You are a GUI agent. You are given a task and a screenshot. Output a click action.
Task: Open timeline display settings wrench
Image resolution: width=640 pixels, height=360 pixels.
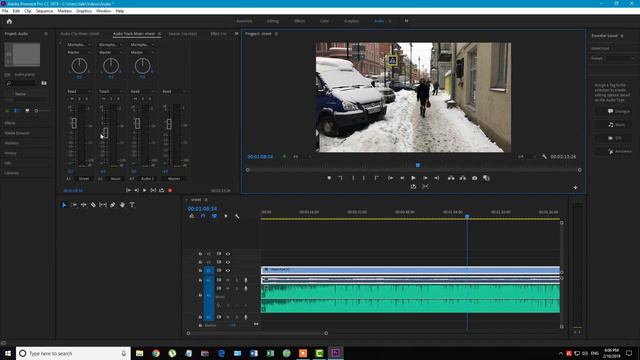[x=237, y=216]
